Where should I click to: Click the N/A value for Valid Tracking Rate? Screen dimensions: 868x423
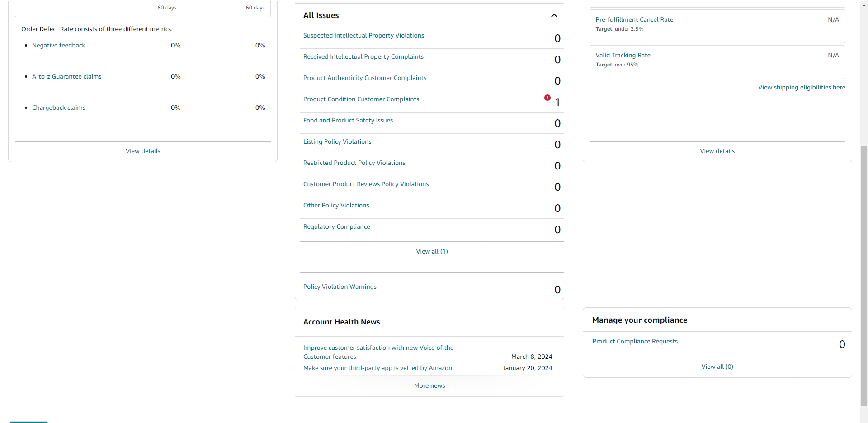[x=833, y=55]
